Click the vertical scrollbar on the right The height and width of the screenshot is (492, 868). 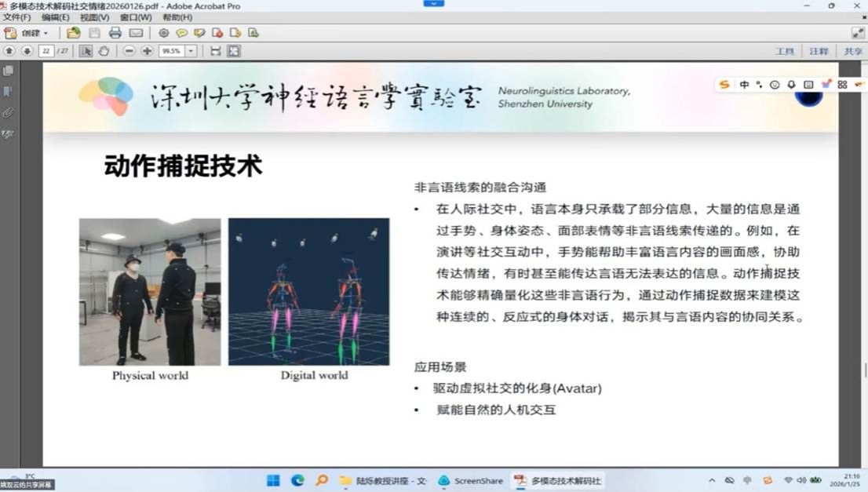click(862, 235)
